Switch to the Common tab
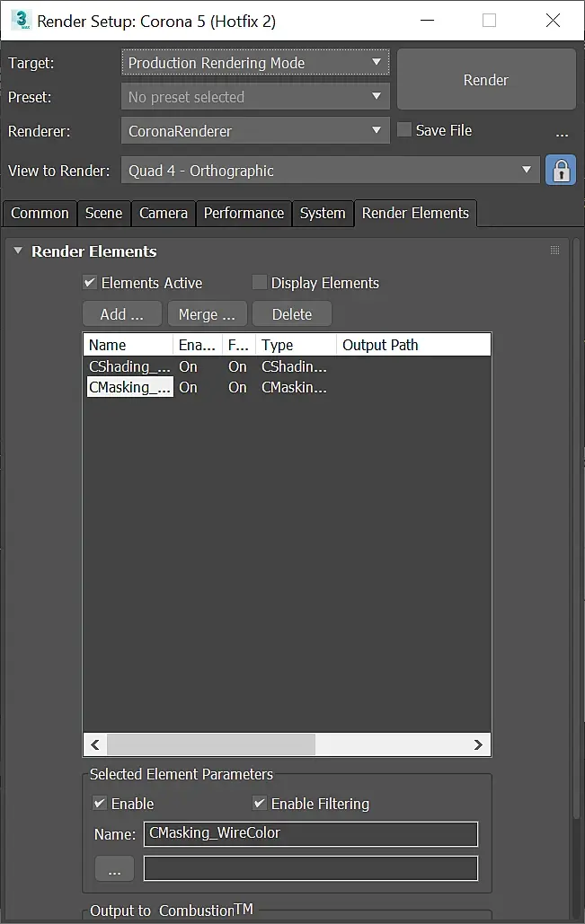The height and width of the screenshot is (924, 585). pos(40,213)
